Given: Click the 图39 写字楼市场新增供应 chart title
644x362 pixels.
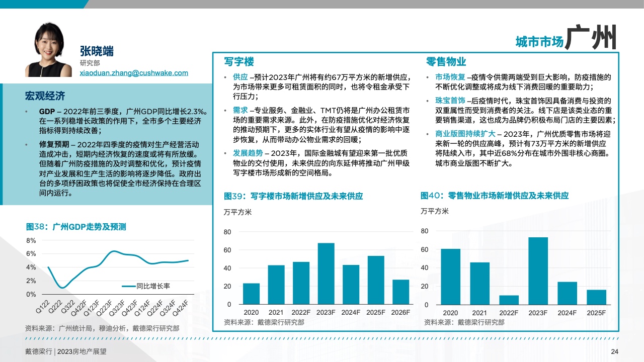Looking at the screenshot, I should click(x=293, y=196).
